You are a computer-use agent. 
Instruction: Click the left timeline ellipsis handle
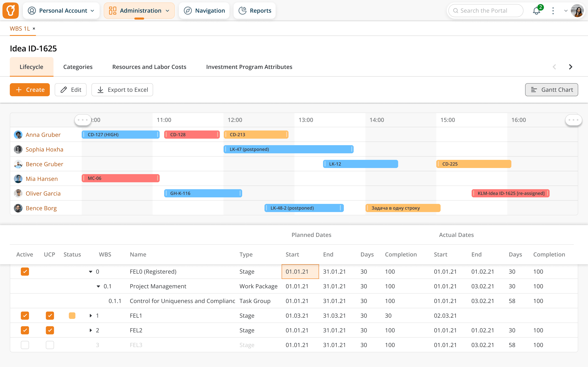coord(83,120)
